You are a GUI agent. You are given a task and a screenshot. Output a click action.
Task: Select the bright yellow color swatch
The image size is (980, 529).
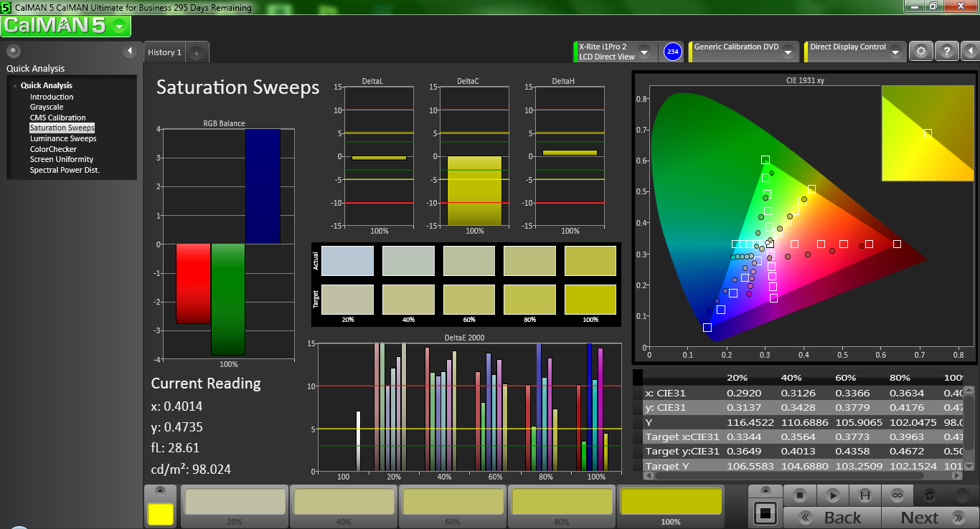point(161,513)
